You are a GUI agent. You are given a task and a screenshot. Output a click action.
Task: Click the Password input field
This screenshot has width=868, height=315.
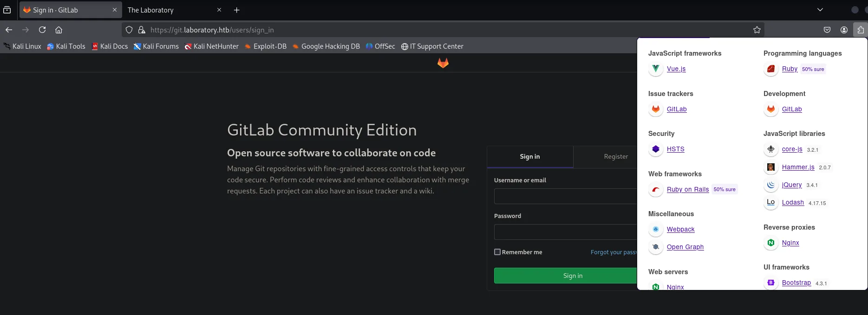point(566,232)
